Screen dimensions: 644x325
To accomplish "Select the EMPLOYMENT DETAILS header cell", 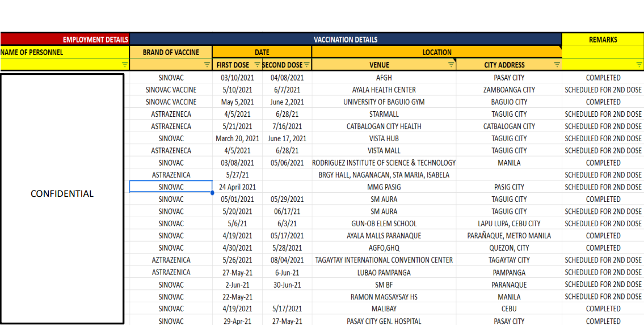I will [x=65, y=40].
